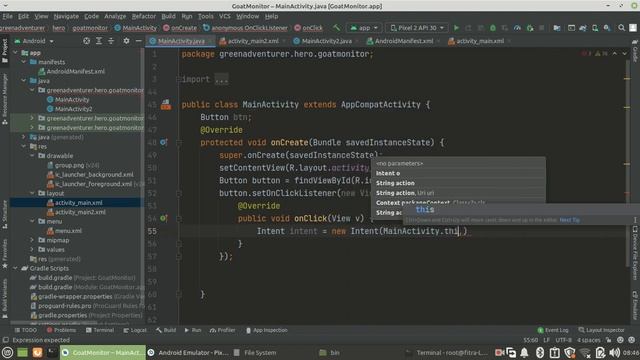Click override gutter icon on line 48

[163, 142]
